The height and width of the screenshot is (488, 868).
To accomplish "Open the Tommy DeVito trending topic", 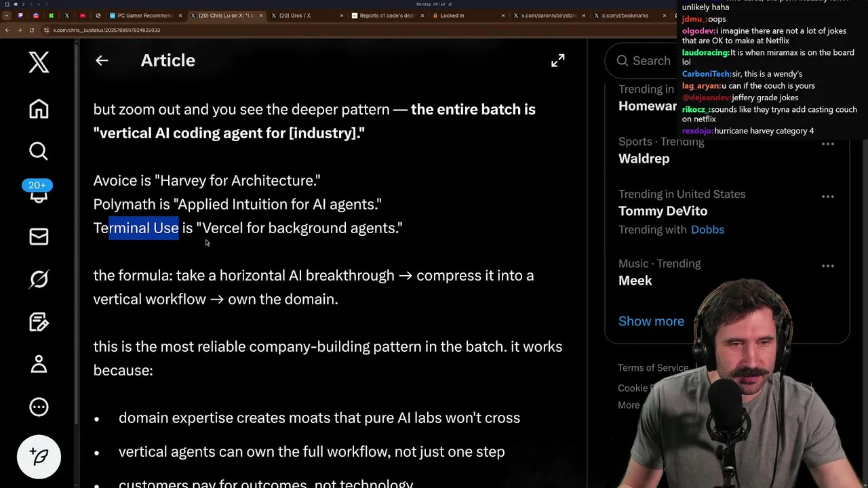I will [663, 211].
